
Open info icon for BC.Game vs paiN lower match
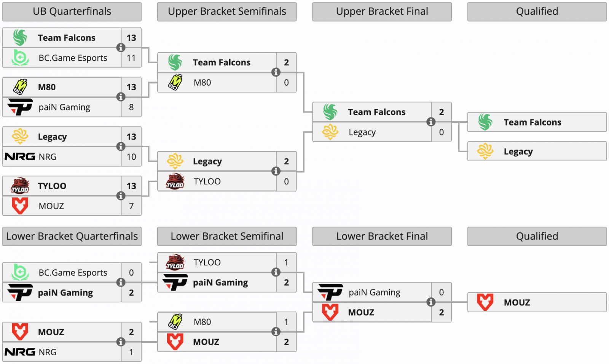[121, 282]
